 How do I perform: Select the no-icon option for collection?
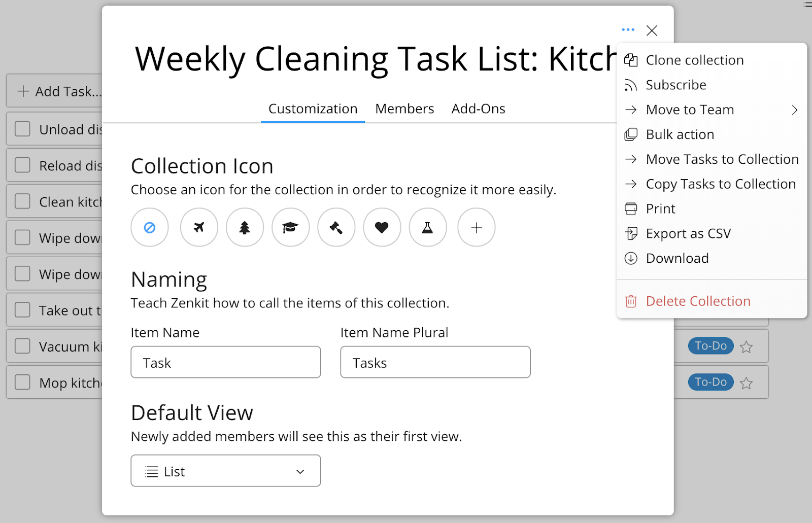click(150, 227)
